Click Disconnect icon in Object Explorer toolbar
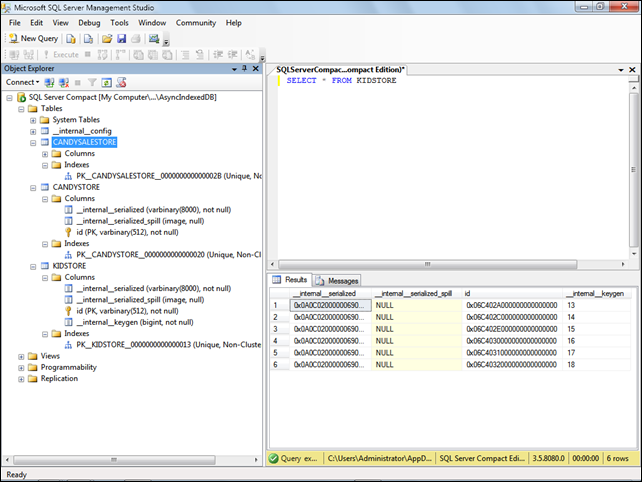The width and height of the screenshot is (642, 482). (63, 82)
